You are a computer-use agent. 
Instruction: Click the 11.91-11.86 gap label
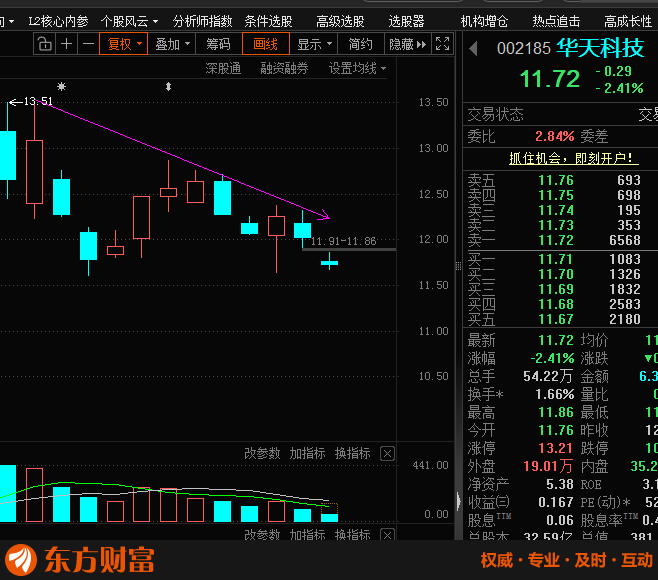[343, 241]
